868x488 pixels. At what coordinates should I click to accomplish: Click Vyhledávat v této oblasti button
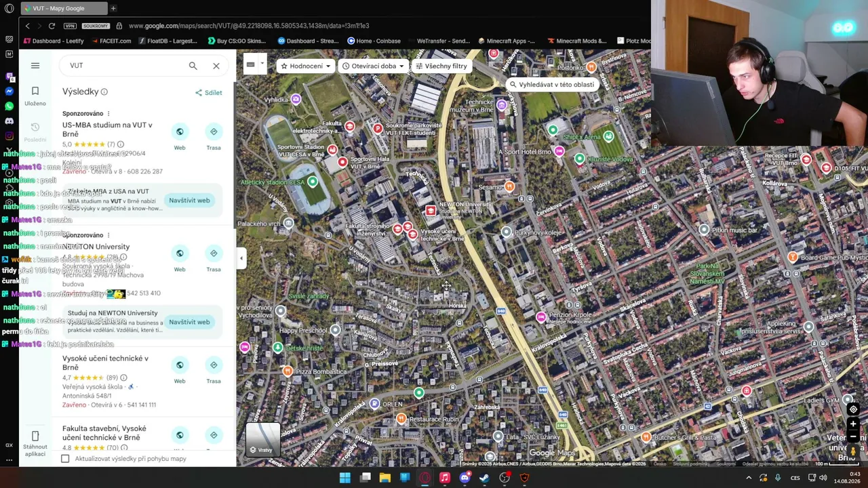coord(552,85)
